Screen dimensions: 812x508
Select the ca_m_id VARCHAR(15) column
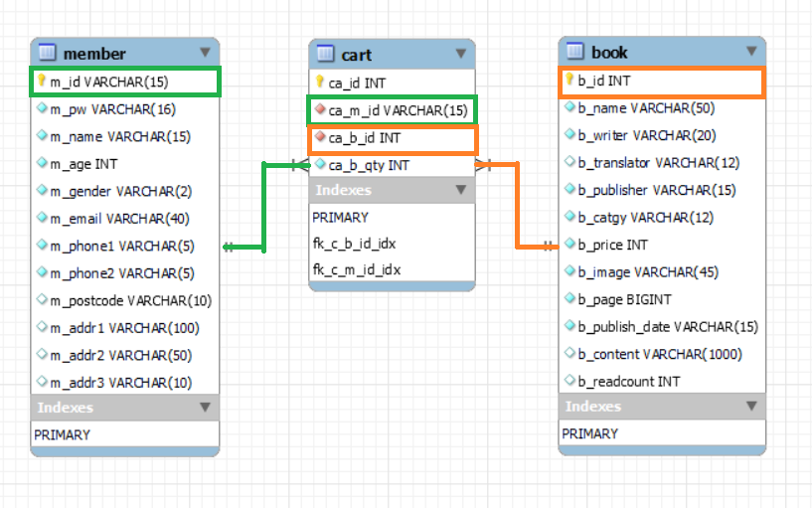pyautogui.click(x=392, y=110)
